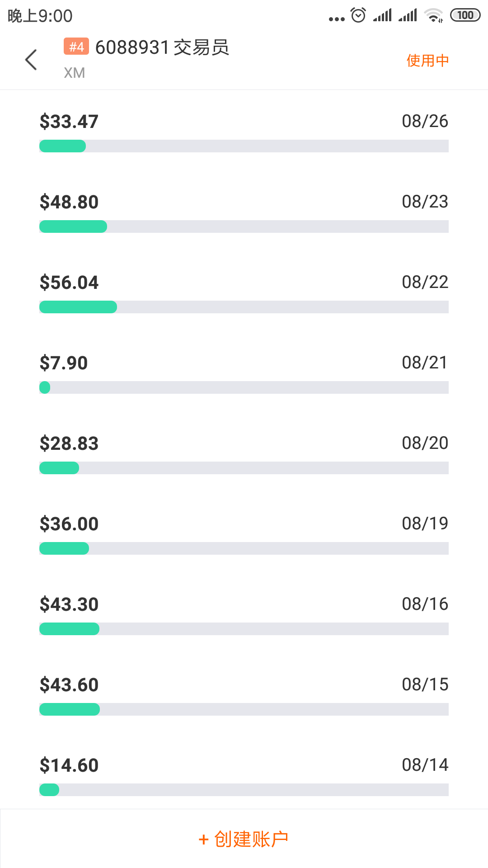The width and height of the screenshot is (488, 868).
Task: Click the $33.47 progress bar
Action: point(244,146)
